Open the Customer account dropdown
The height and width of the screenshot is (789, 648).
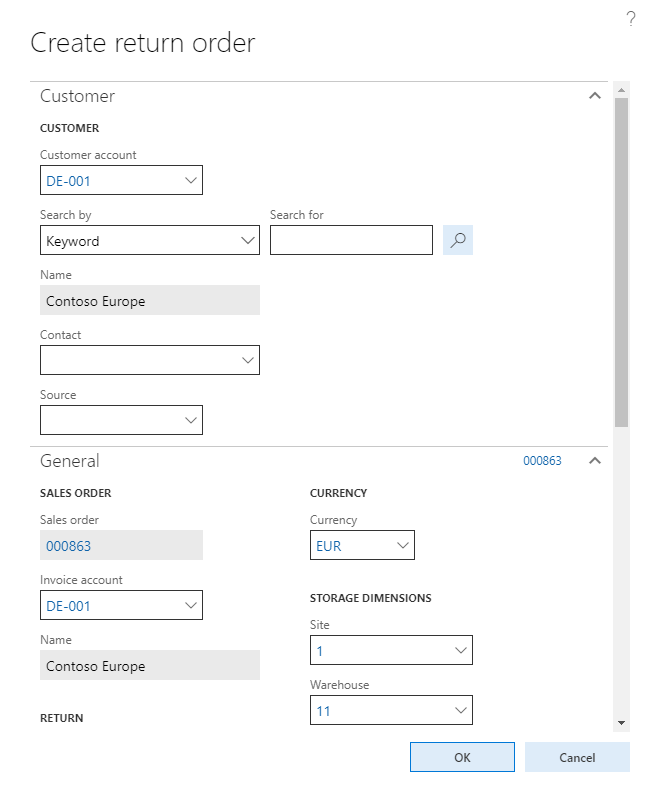pyautogui.click(x=191, y=180)
